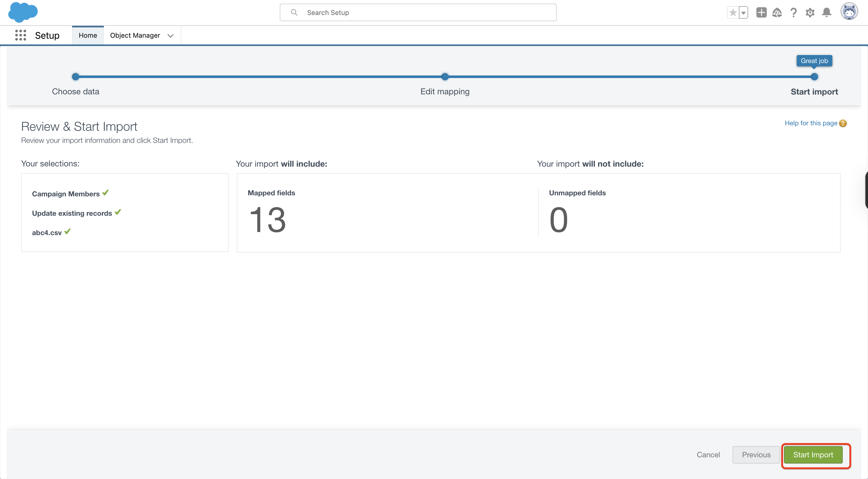Open Help for this page link
868x479 pixels.
[811, 123]
